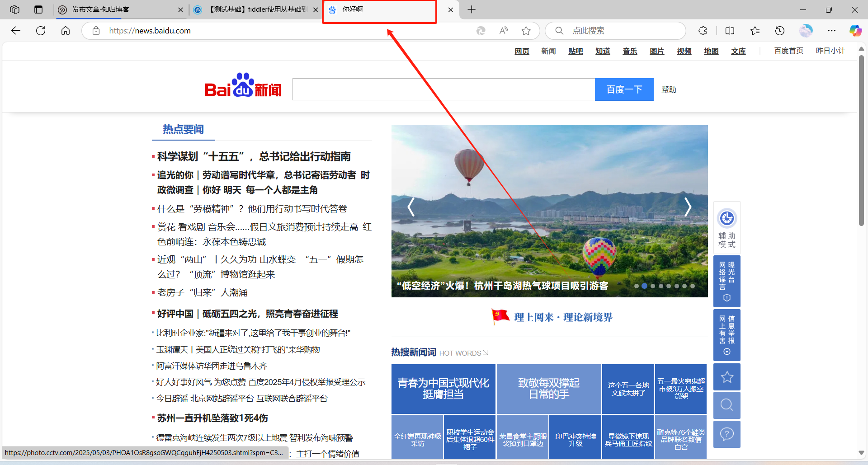The image size is (868, 465).
Task: Open the 文库 navigation link
Action: point(738,51)
